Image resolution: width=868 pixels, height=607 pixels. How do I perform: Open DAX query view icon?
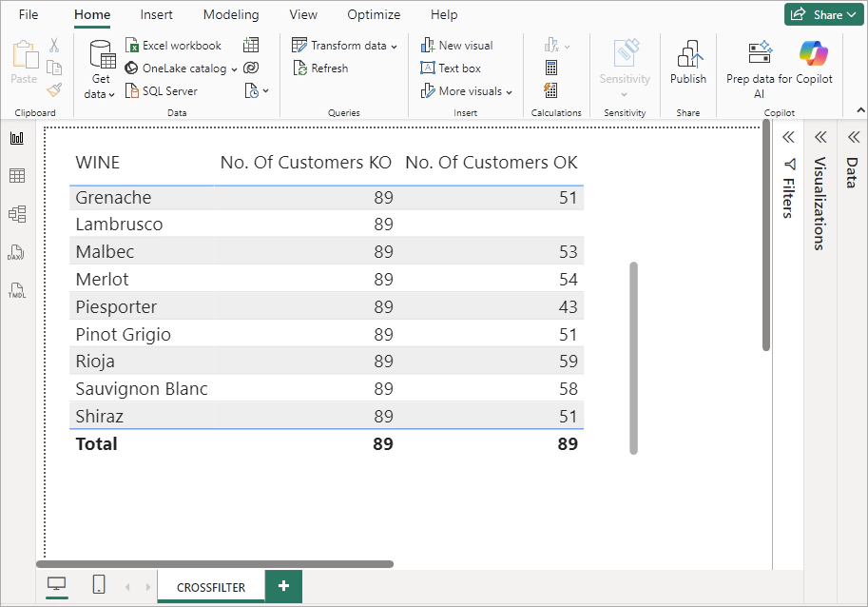click(x=17, y=253)
